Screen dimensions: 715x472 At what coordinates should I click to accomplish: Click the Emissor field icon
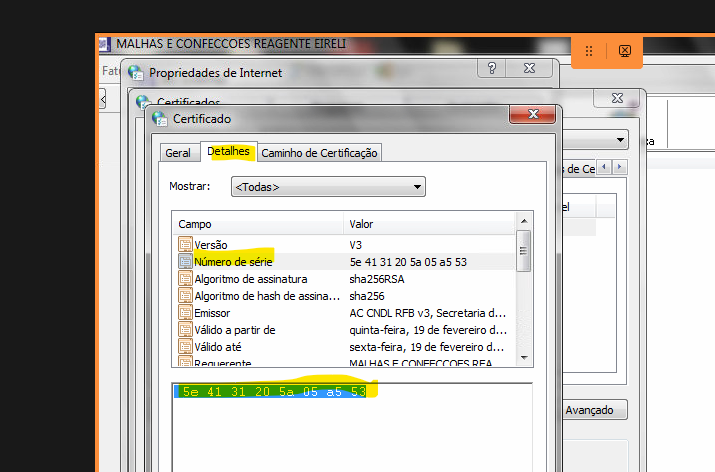click(185, 313)
